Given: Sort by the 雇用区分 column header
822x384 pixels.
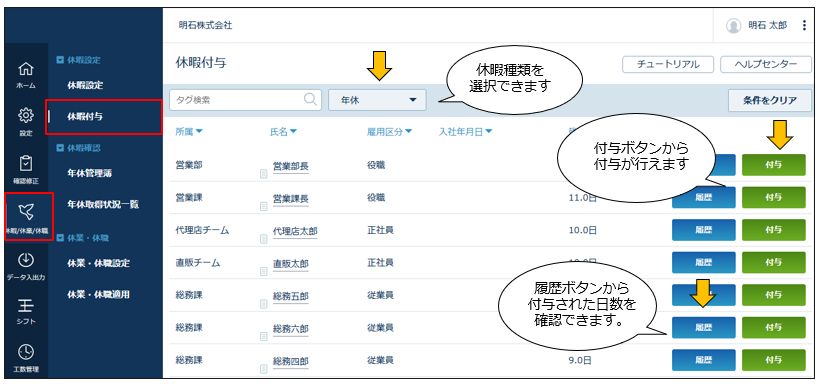Looking at the screenshot, I should pyautogui.click(x=390, y=132).
